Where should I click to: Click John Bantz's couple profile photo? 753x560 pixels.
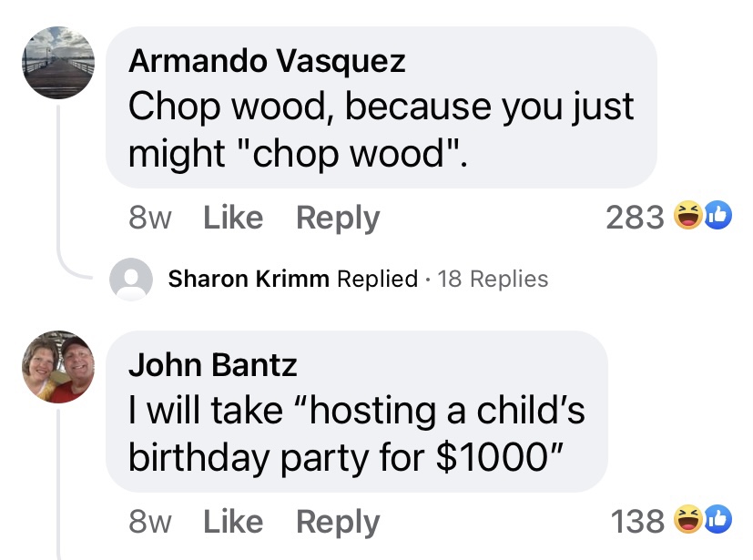coord(58,367)
